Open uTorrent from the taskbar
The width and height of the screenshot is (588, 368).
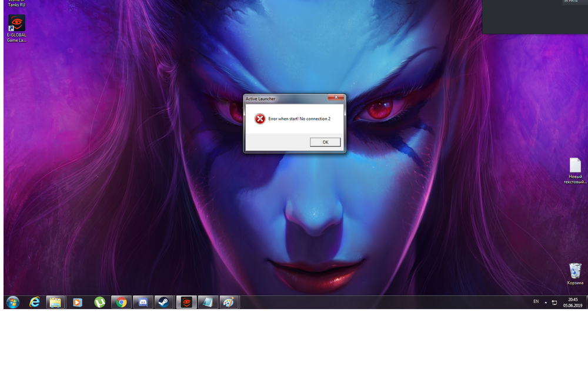coord(100,302)
